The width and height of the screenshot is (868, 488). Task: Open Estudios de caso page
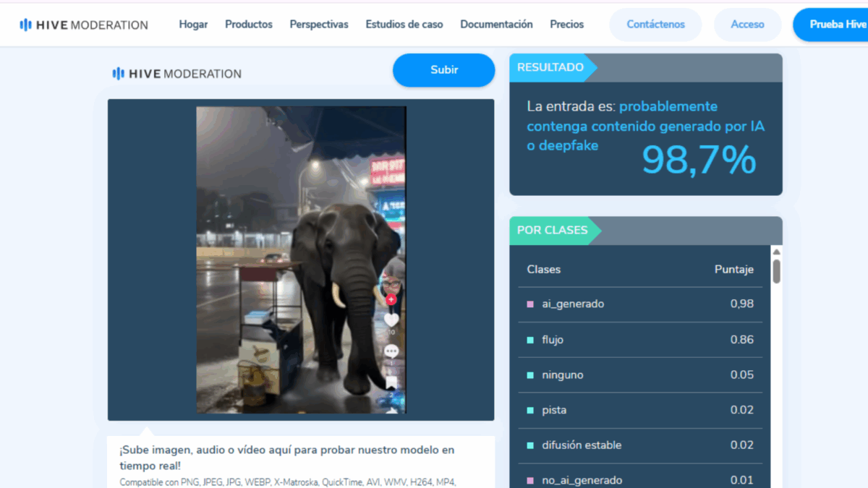coord(404,25)
